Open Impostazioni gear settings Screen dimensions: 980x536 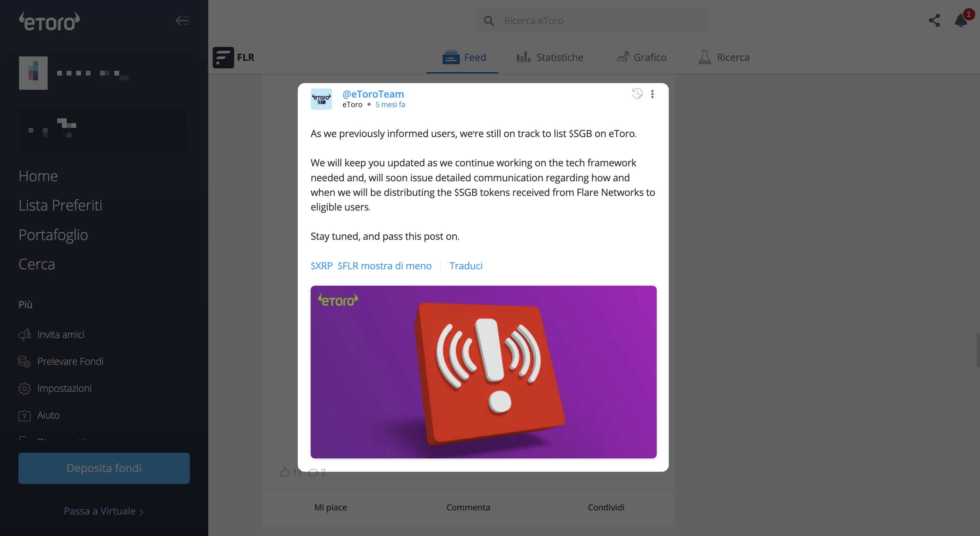click(25, 388)
